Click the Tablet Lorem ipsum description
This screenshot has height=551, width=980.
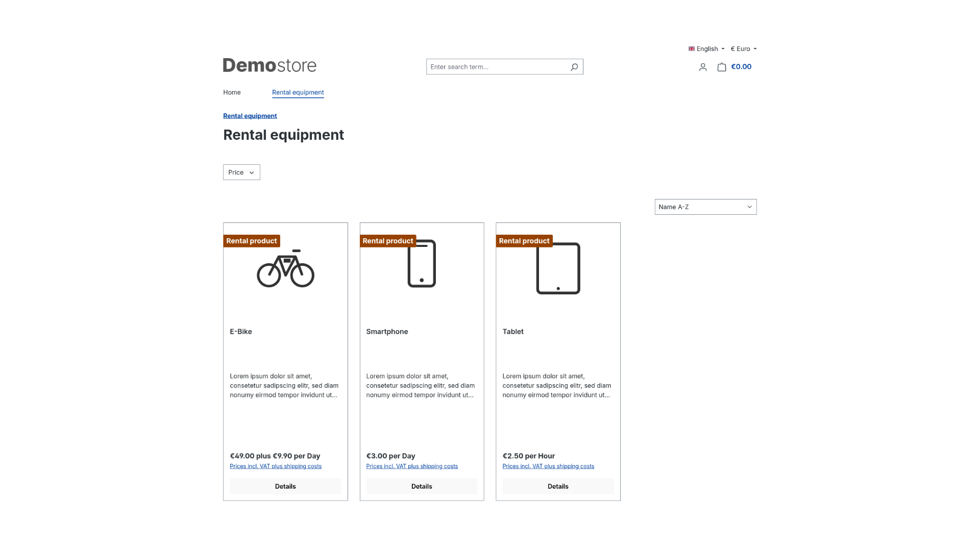click(x=557, y=386)
